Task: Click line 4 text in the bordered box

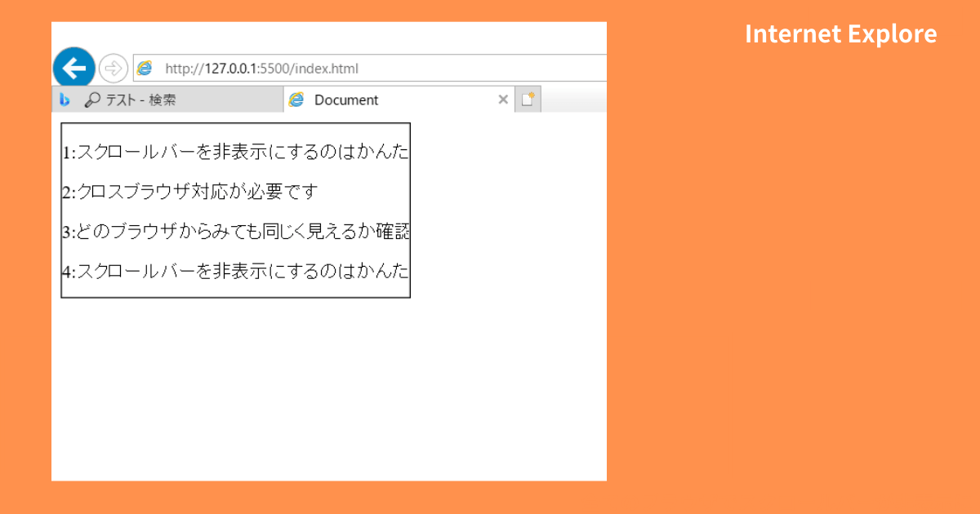Action: [237, 271]
